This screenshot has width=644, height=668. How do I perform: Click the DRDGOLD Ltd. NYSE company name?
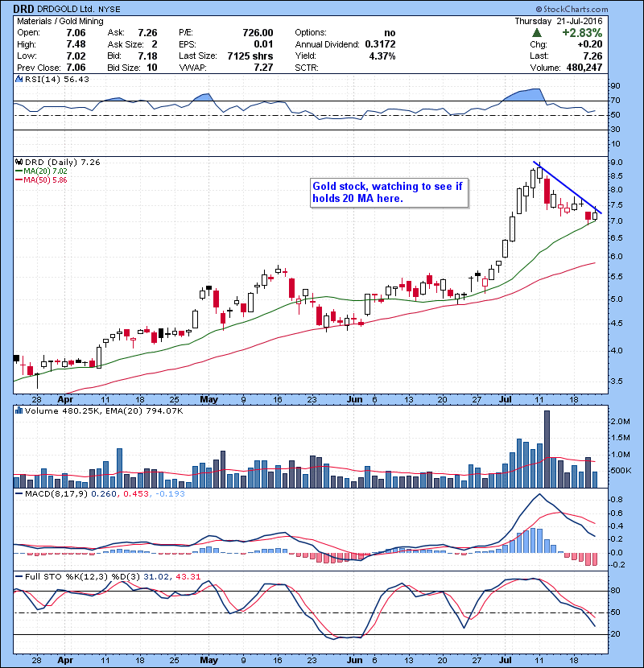click(x=79, y=9)
